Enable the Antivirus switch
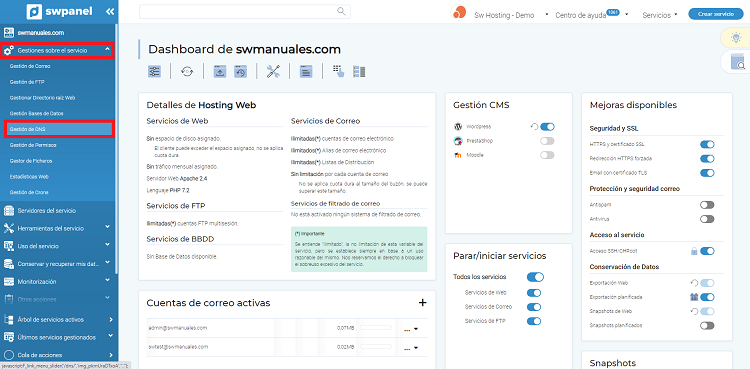The image size is (750, 369). click(x=707, y=219)
